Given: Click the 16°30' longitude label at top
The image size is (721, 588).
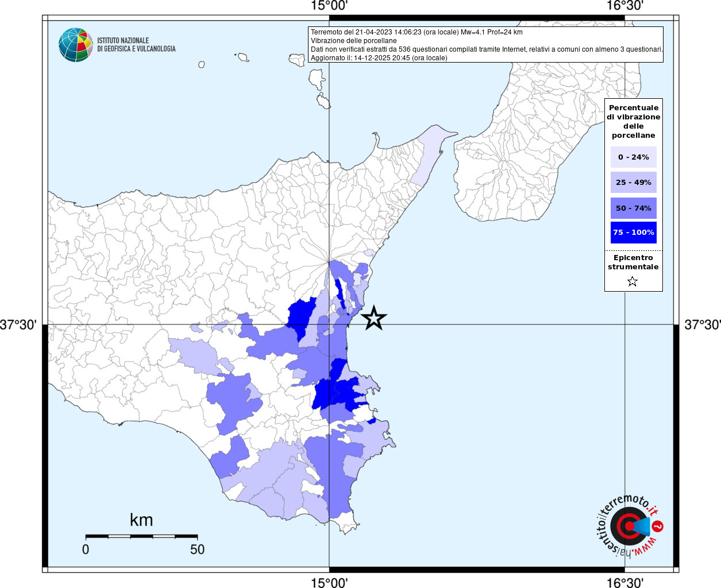Looking at the screenshot, I should 625,6.
